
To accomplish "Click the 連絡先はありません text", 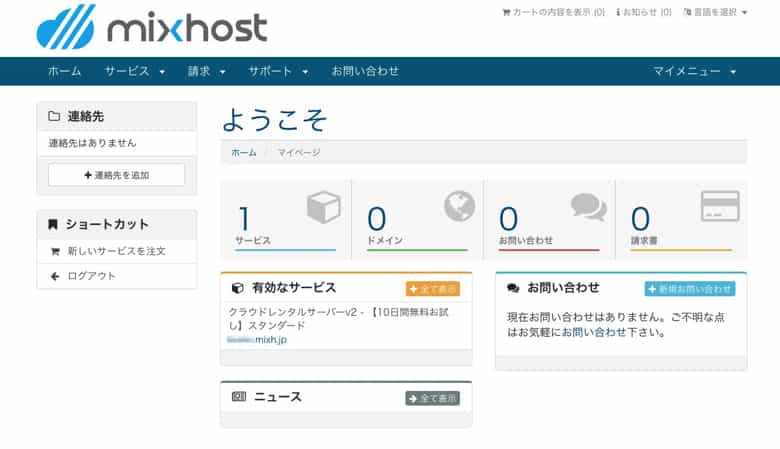I will point(92,143).
